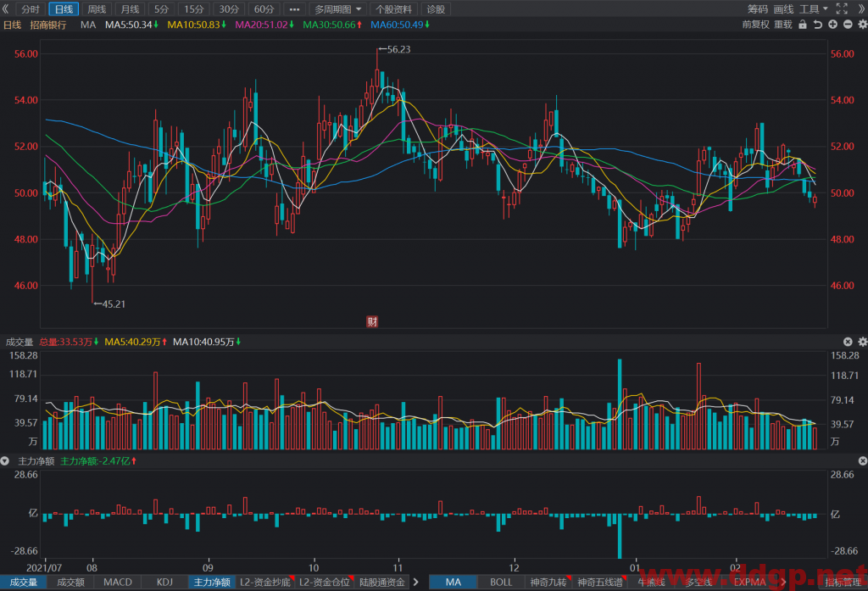The width and height of the screenshot is (868, 591).
Task: Select the 15分 timeframe
Action: tap(194, 8)
